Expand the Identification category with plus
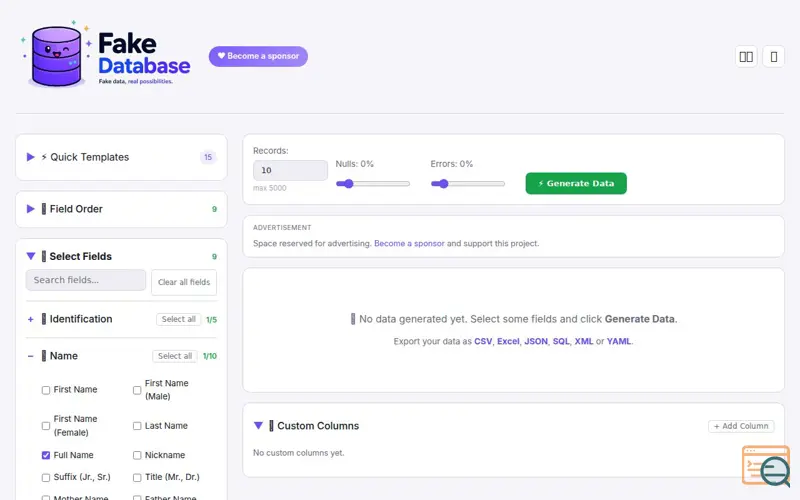The height and width of the screenshot is (500, 800). pyautogui.click(x=31, y=319)
